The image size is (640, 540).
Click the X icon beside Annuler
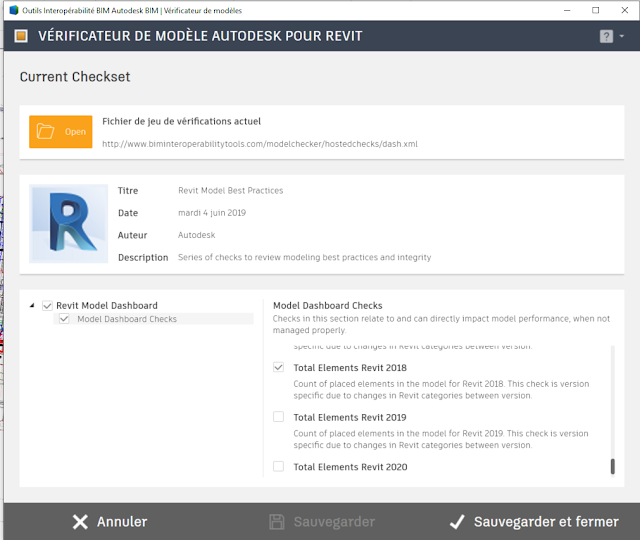[x=80, y=522]
